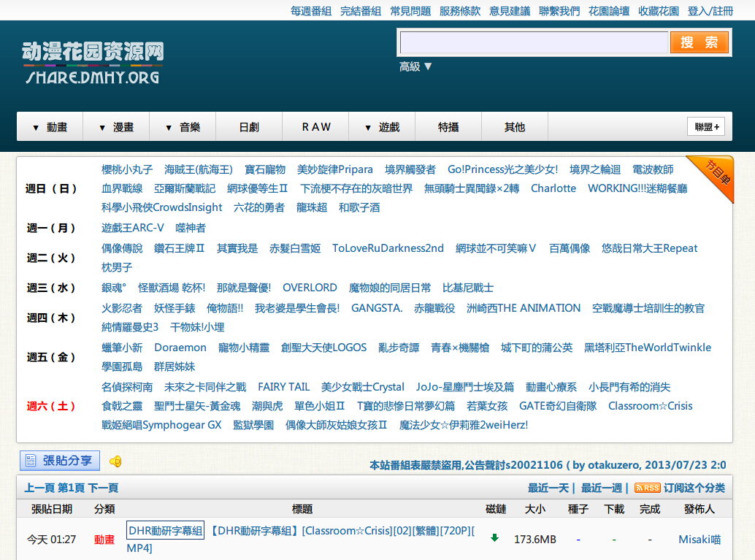This screenshot has width=755, height=560.
Task: Go to the 特攝 category
Action: 448,127
